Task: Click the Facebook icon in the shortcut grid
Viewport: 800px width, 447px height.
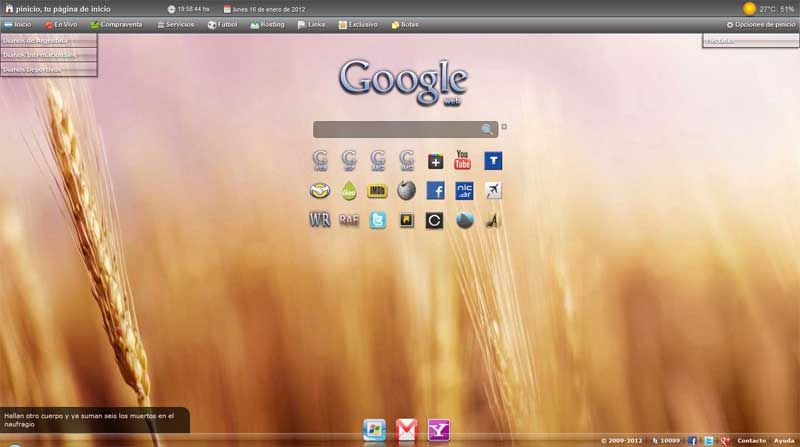Action: [435, 191]
